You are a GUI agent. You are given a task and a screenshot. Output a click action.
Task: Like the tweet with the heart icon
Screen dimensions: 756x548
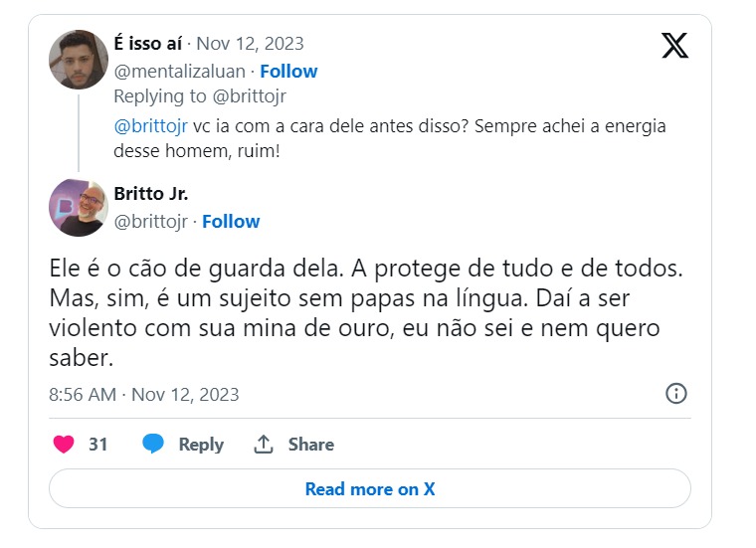tap(64, 445)
